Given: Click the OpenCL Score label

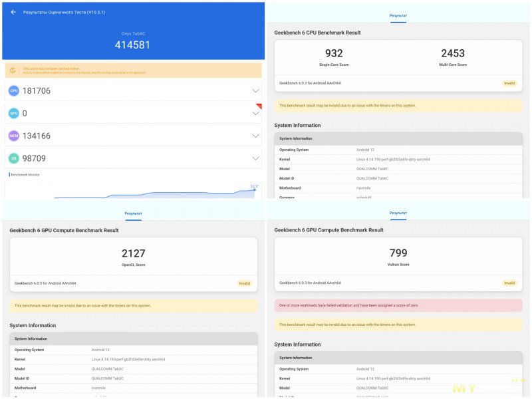Looking at the screenshot, I should coord(134,265).
